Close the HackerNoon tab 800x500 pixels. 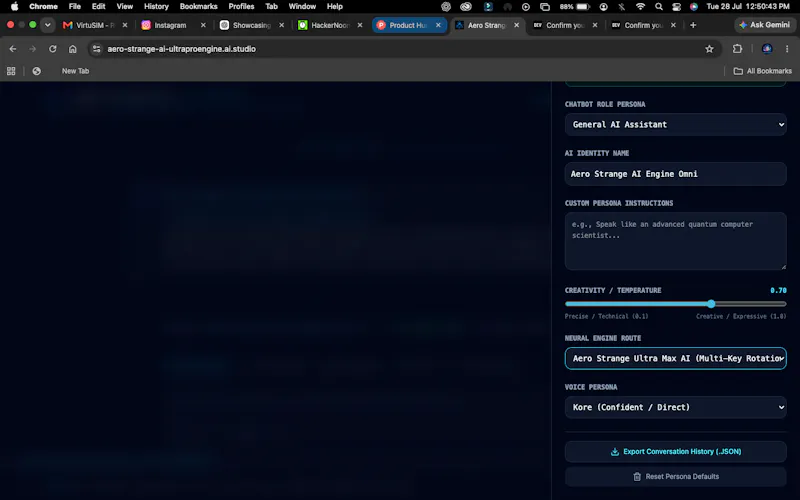click(x=360, y=25)
